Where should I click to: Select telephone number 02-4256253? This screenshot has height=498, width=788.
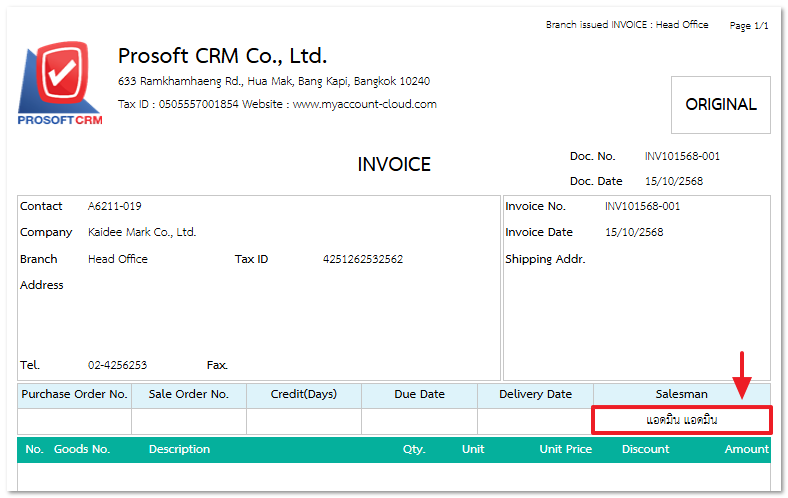(117, 365)
